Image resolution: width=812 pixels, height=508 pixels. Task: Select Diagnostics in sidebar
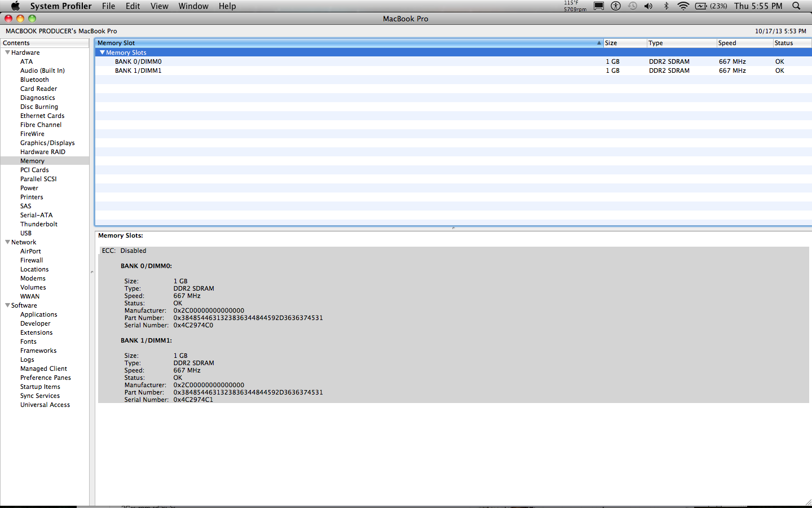[38, 98]
